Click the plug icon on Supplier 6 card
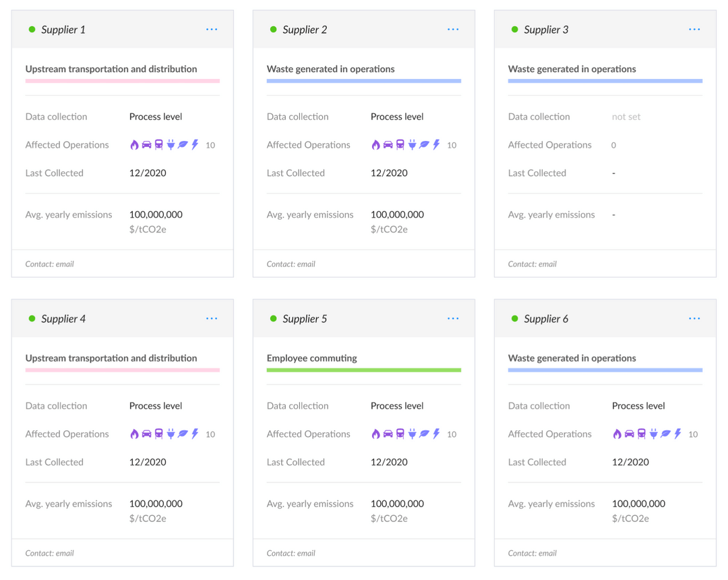The image size is (728, 580). 654,434
